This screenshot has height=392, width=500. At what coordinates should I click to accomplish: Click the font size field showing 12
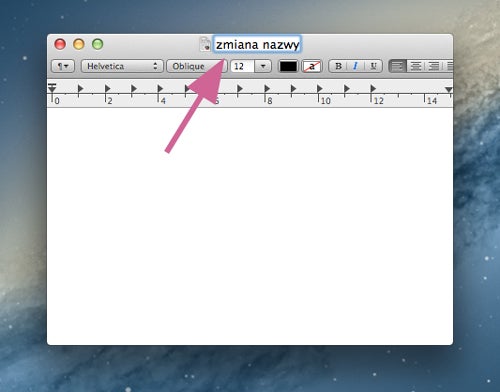(242, 66)
